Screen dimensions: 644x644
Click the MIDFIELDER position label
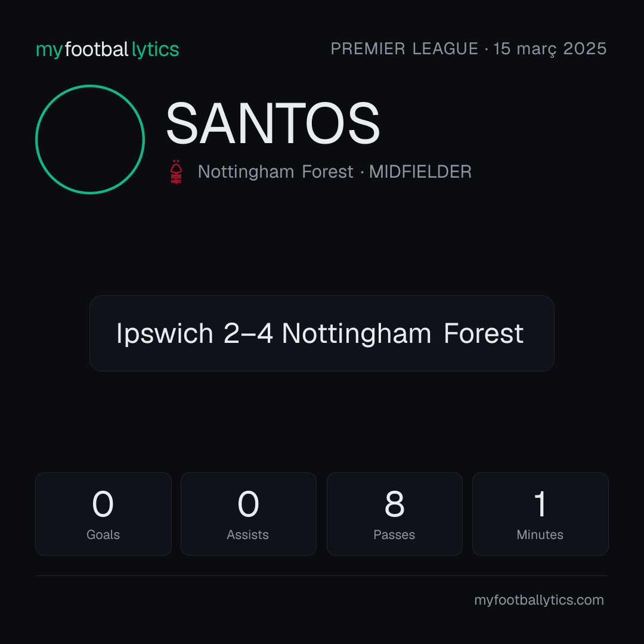[420, 172]
